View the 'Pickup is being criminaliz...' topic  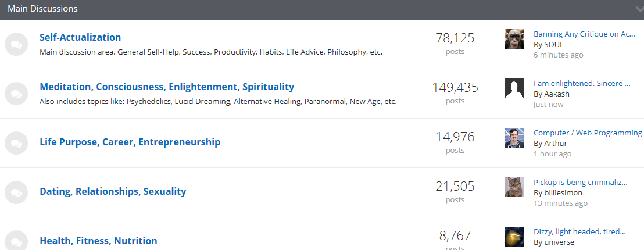[580, 183]
